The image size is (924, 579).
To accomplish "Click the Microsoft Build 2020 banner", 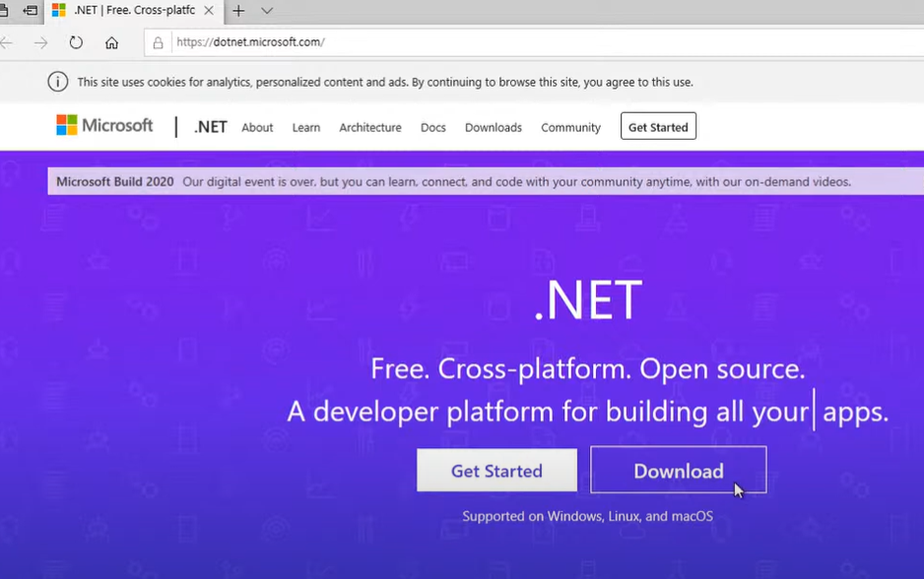I will point(486,181).
